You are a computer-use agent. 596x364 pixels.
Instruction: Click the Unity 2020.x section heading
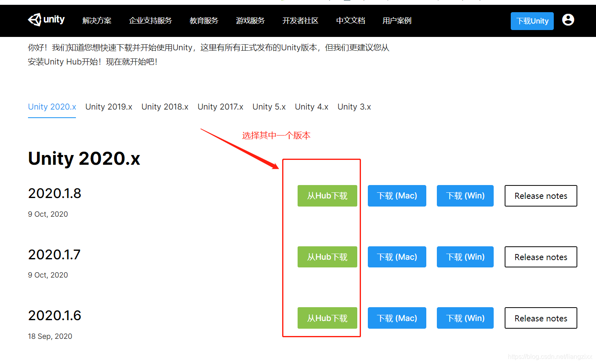pyautogui.click(x=84, y=158)
